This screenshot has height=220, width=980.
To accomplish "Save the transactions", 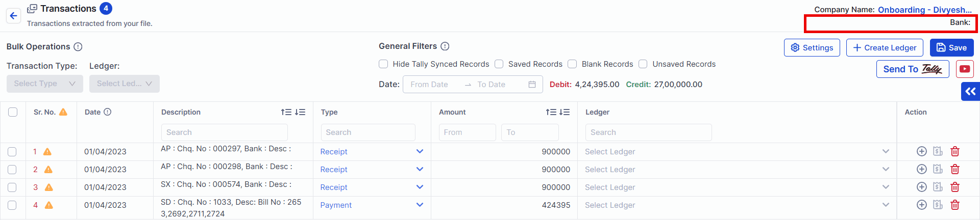I will coord(952,47).
